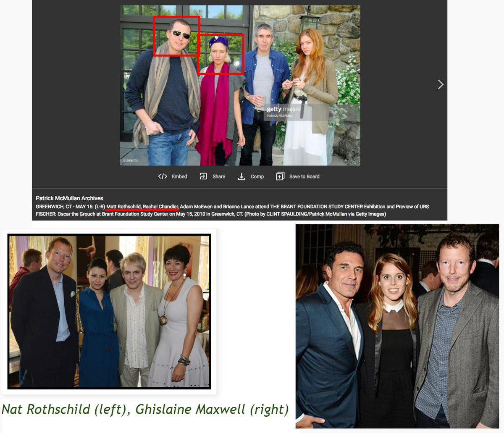Select the red box around blue headscarf woman
The image size is (504, 433).
point(220,54)
